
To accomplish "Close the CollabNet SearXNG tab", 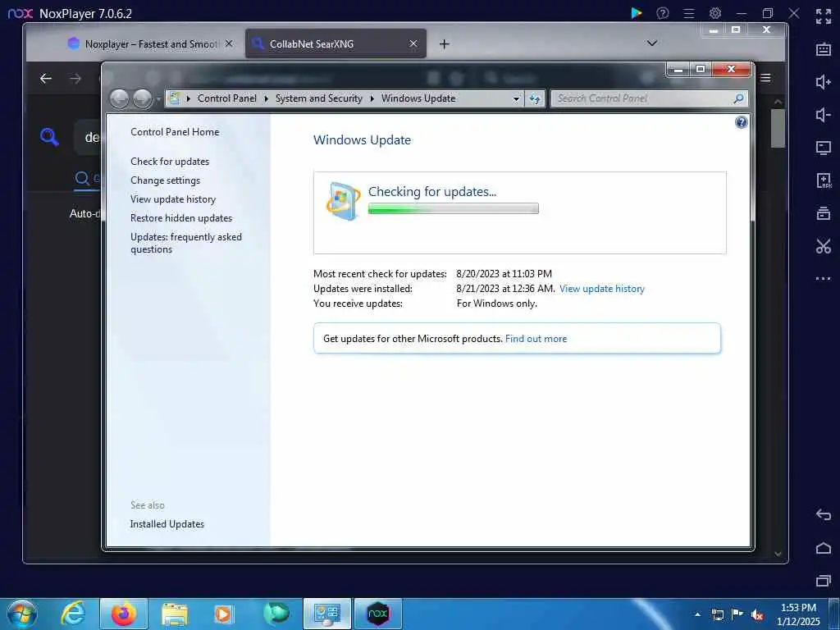I will [x=413, y=44].
